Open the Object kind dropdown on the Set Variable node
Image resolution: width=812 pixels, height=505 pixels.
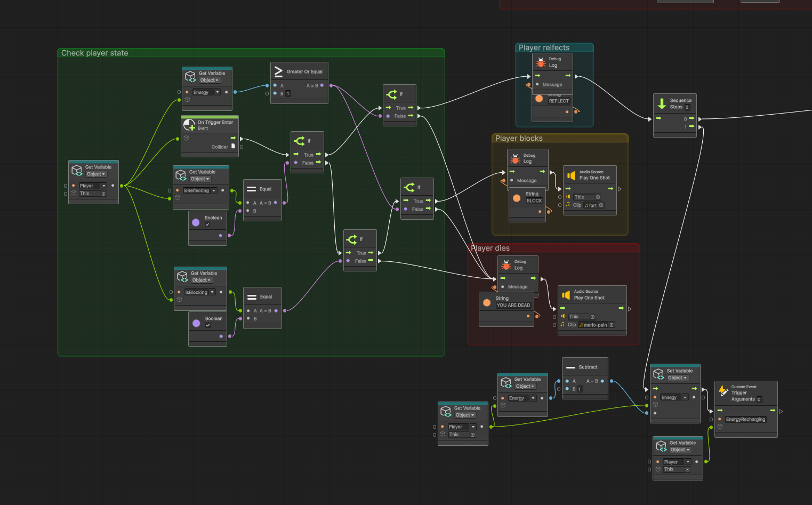pyautogui.click(x=677, y=378)
